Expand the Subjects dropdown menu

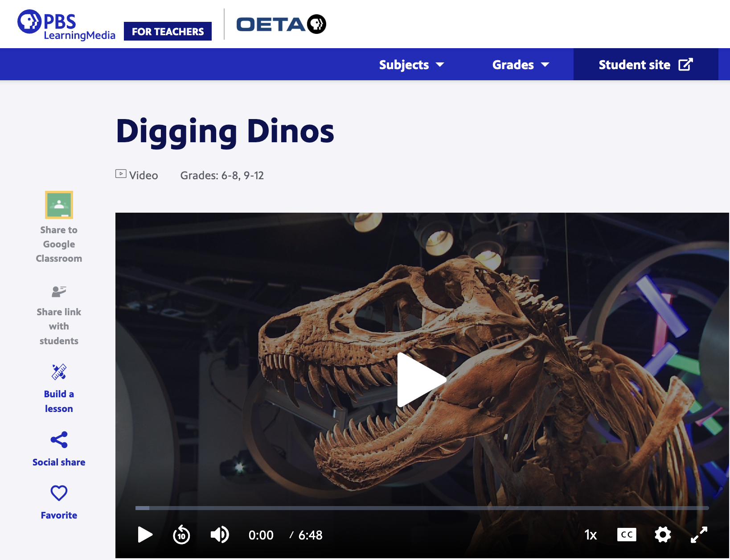click(412, 65)
